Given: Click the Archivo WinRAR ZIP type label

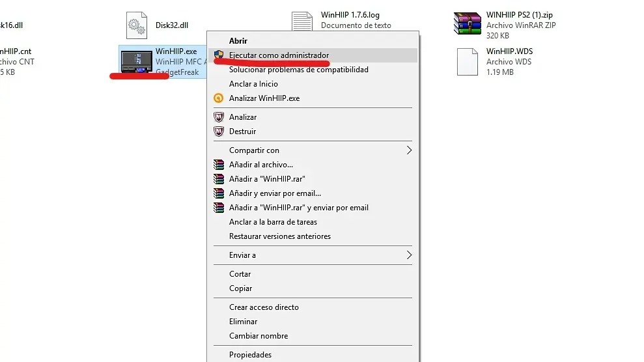Looking at the screenshot, I should 521,25.
